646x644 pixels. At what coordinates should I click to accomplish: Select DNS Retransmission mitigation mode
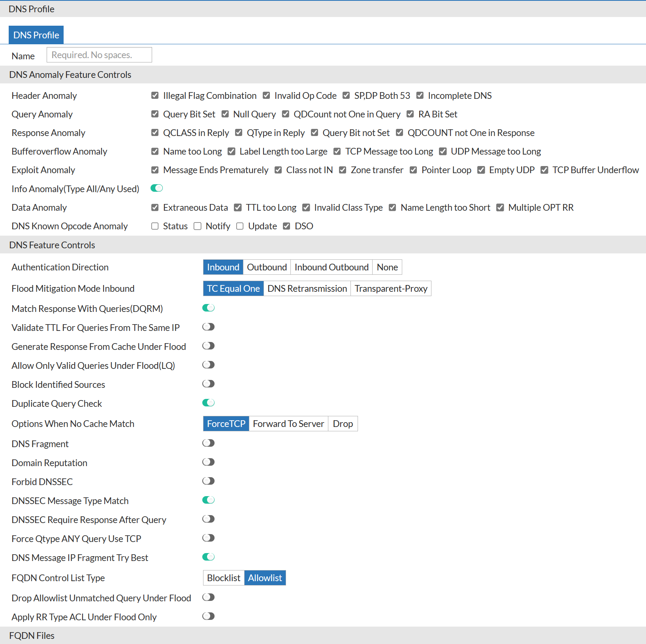307,288
